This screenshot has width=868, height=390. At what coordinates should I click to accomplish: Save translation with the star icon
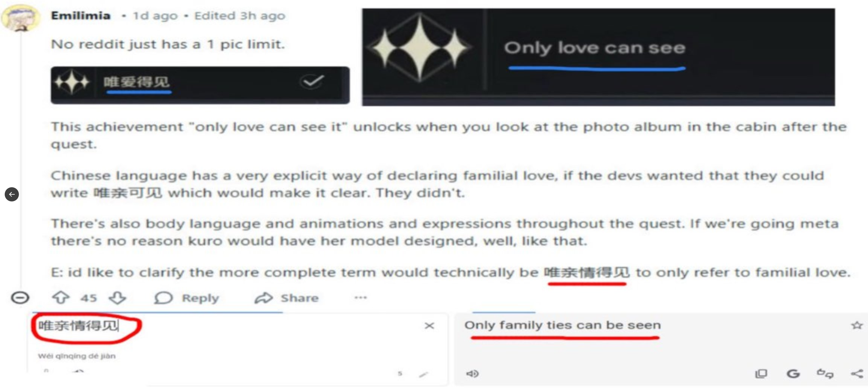(x=857, y=325)
